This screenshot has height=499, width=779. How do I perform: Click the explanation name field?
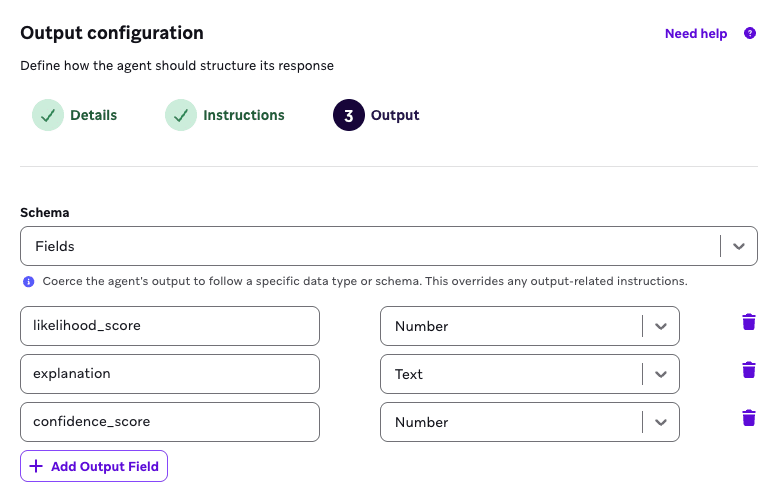[x=170, y=374]
